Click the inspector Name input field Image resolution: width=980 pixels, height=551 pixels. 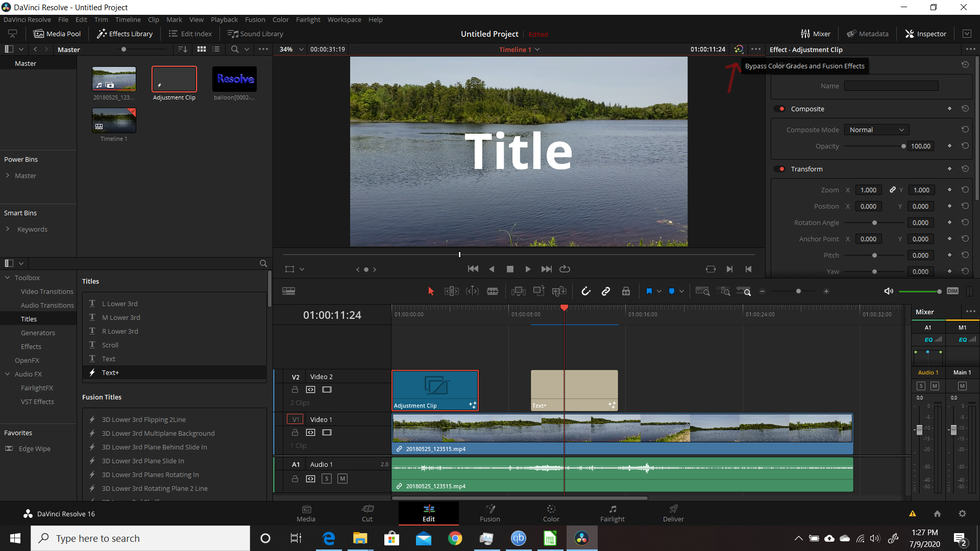click(891, 86)
